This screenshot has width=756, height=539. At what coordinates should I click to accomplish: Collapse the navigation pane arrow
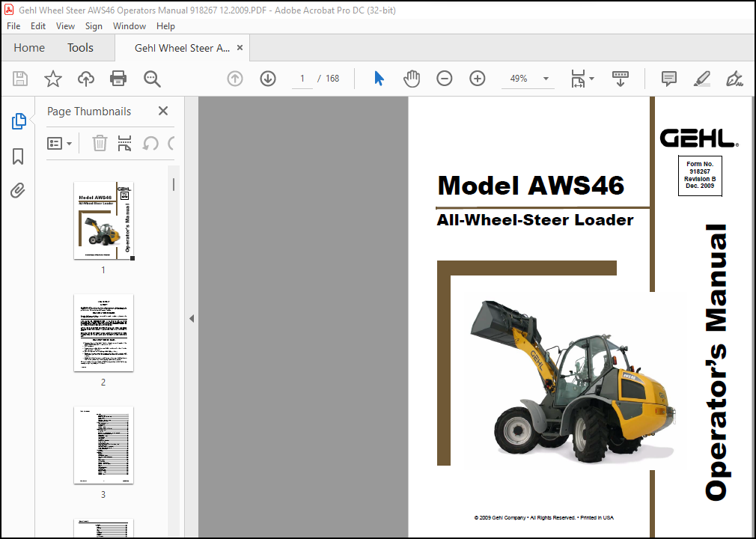[x=192, y=318]
